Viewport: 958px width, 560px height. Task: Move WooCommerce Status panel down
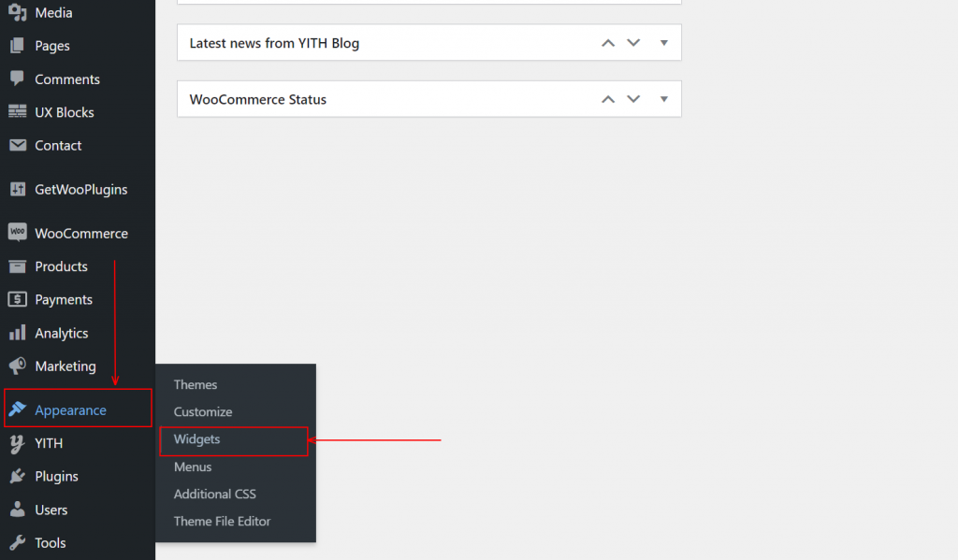pyautogui.click(x=633, y=99)
